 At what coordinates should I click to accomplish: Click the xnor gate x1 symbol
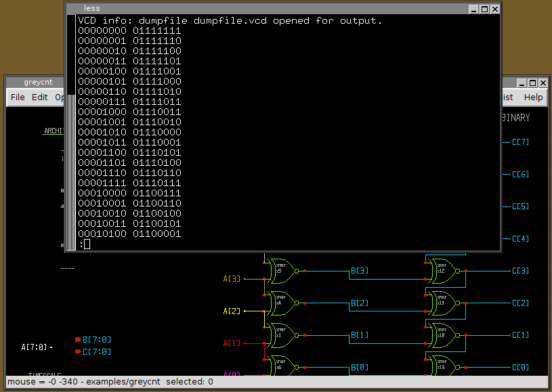[281, 335]
